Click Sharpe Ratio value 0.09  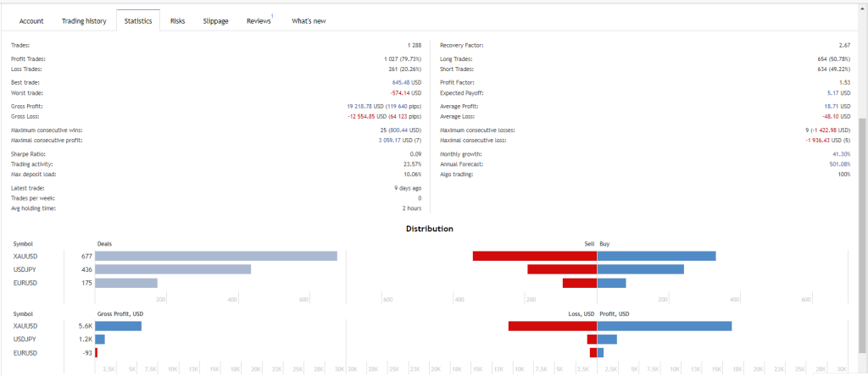click(415, 154)
